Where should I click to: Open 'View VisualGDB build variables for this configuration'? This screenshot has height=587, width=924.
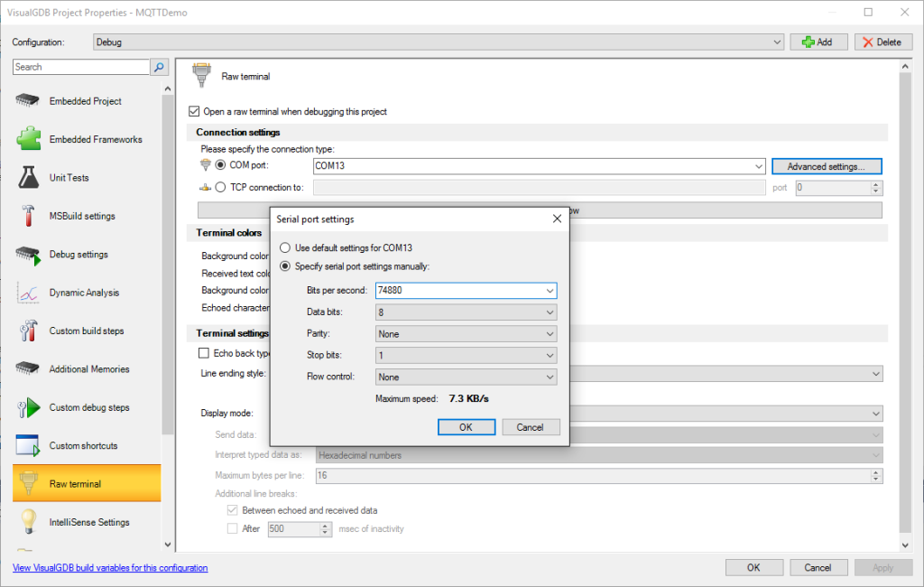pos(109,567)
